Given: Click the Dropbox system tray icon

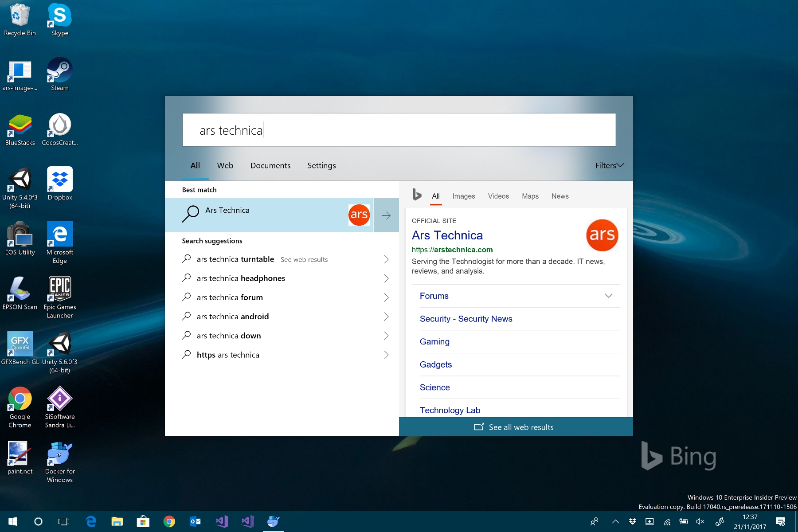Looking at the screenshot, I should pyautogui.click(x=633, y=521).
